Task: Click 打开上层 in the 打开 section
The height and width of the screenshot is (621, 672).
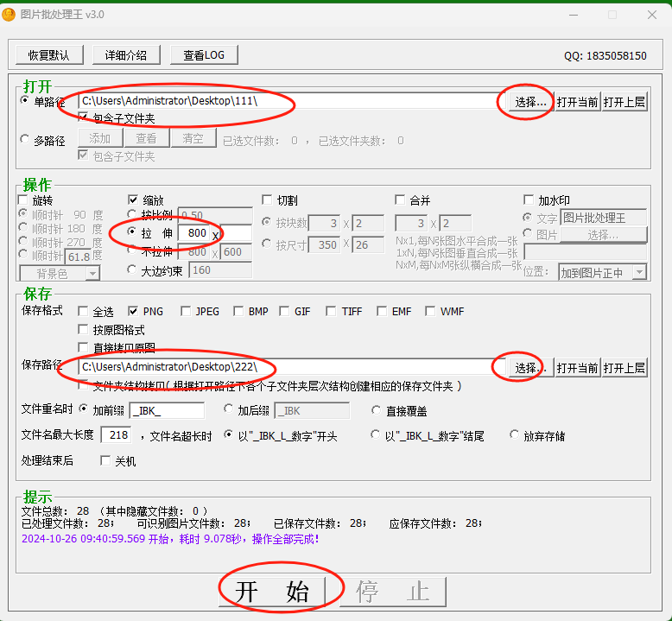Action: pos(624,102)
